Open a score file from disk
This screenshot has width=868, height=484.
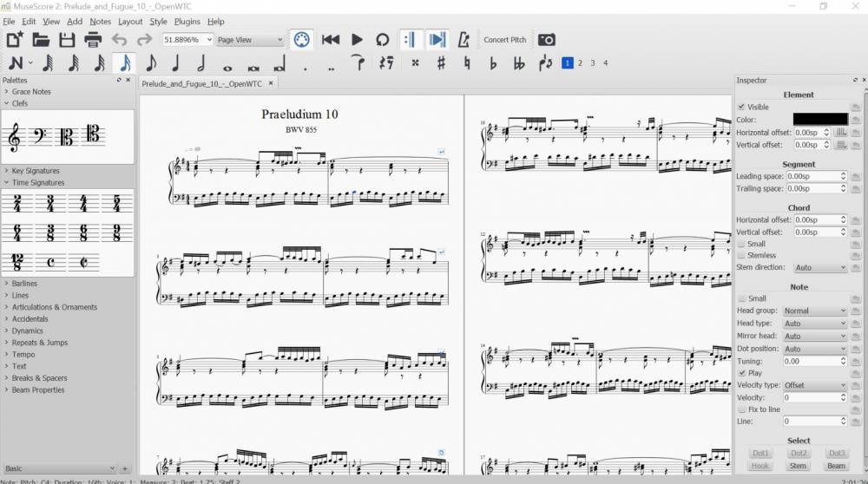pyautogui.click(x=41, y=40)
